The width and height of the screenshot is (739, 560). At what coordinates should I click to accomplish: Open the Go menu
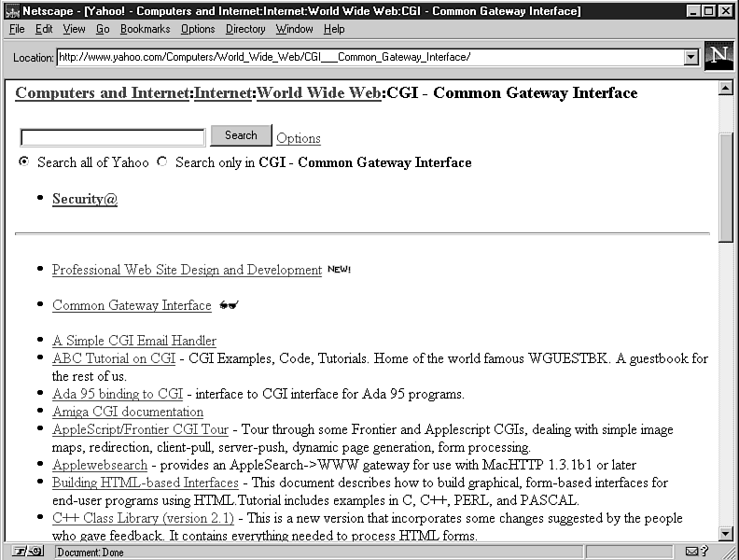coord(103,29)
